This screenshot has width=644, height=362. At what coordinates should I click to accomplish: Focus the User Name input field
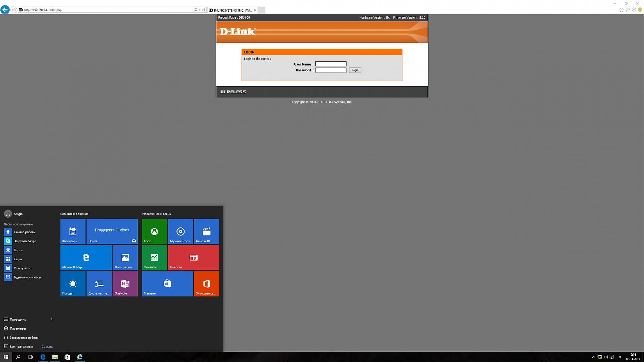[x=331, y=64]
